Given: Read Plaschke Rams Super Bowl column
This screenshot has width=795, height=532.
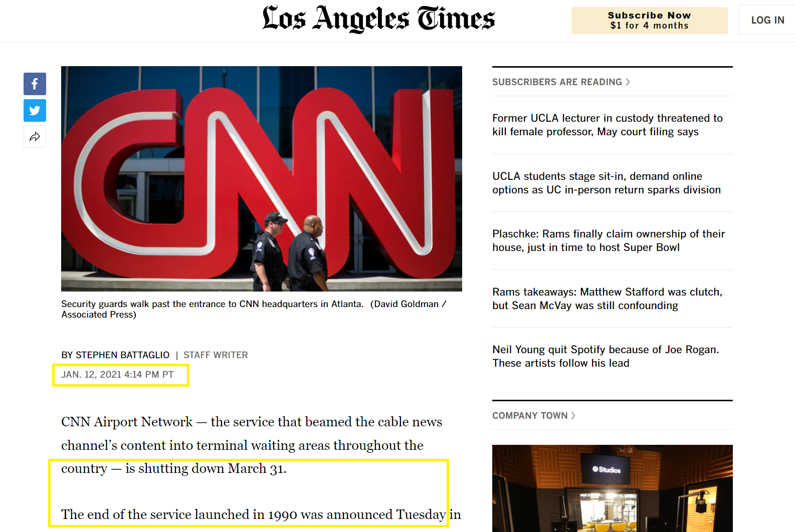Looking at the screenshot, I should tap(609, 240).
